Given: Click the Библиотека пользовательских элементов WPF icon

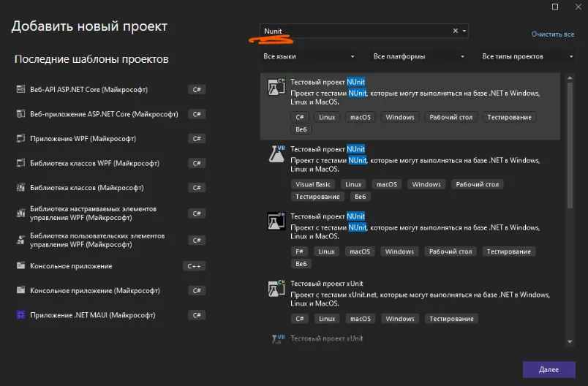Looking at the screenshot, I should [x=20, y=240].
